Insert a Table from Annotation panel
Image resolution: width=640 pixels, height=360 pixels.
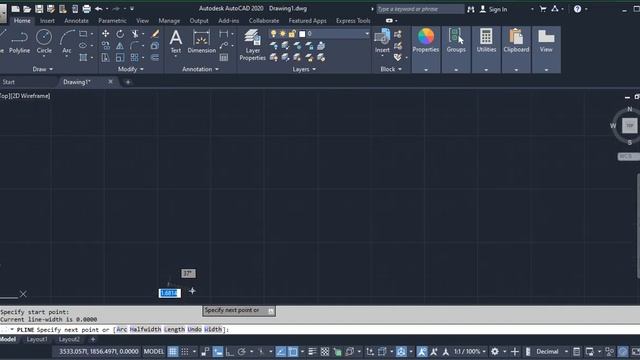point(224,58)
